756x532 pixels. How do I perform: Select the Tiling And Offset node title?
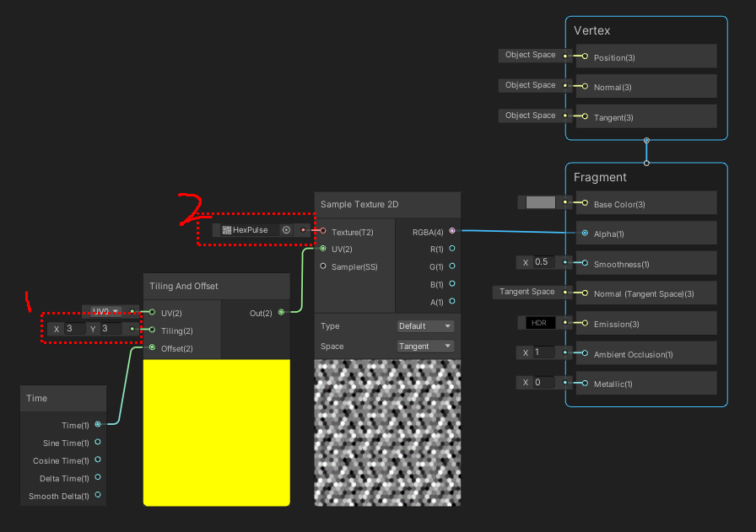(x=184, y=287)
